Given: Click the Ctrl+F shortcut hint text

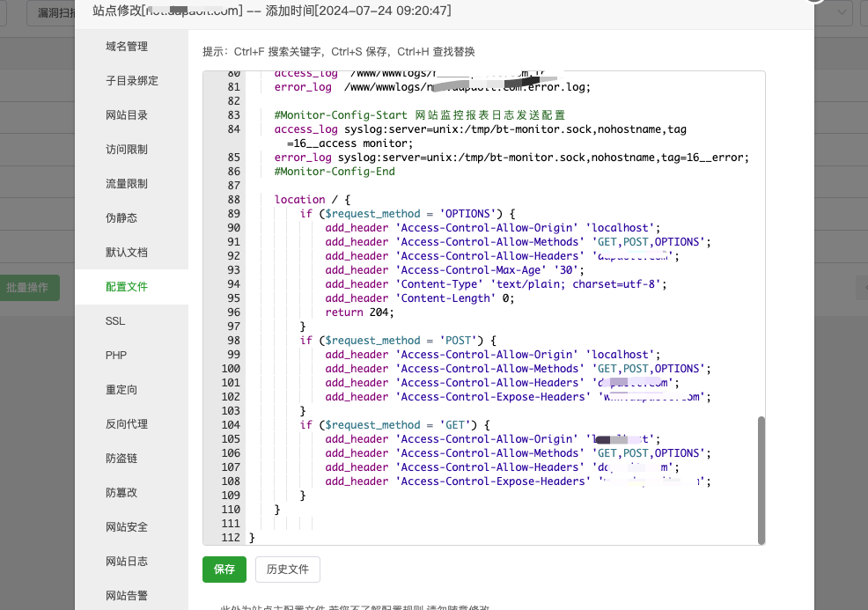Looking at the screenshot, I should [x=276, y=52].
